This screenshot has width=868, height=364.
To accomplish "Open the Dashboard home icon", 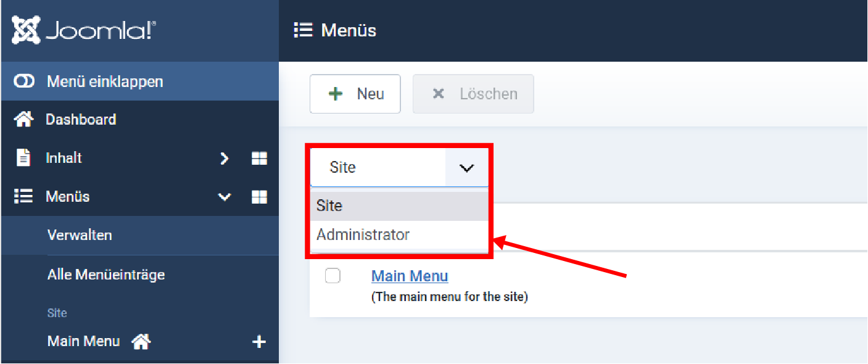I will pyautogui.click(x=23, y=120).
